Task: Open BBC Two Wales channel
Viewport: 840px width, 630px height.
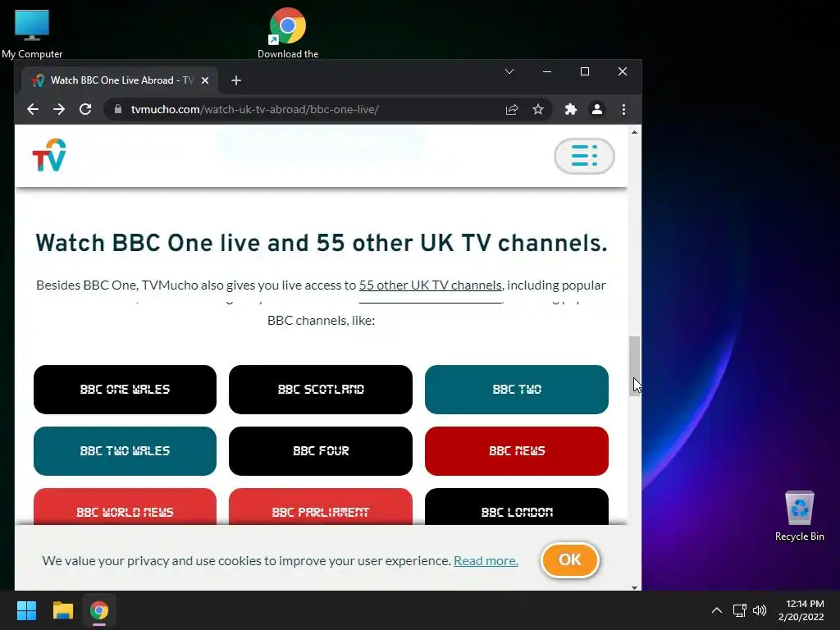Action: [125, 451]
